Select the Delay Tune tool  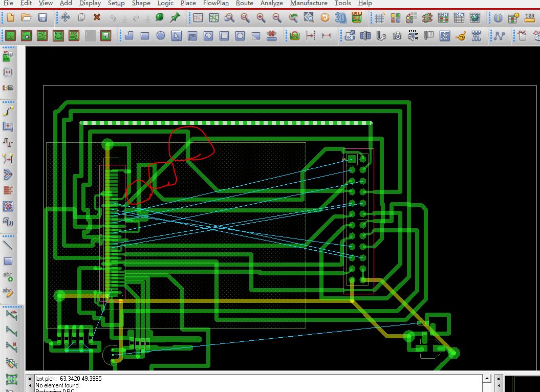pyautogui.click(x=8, y=143)
